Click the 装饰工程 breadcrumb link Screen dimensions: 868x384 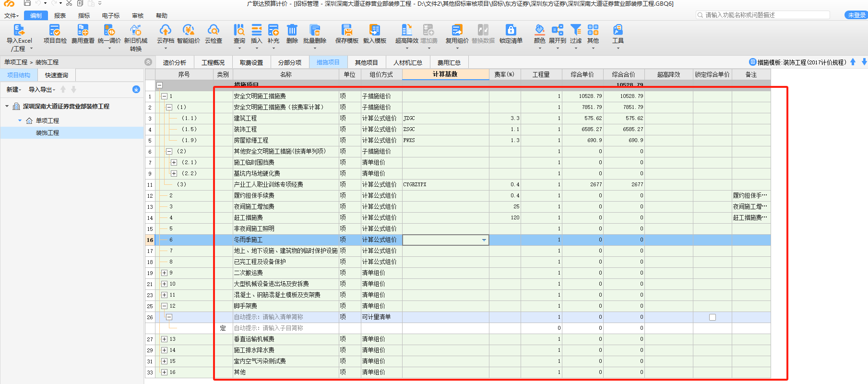point(47,62)
